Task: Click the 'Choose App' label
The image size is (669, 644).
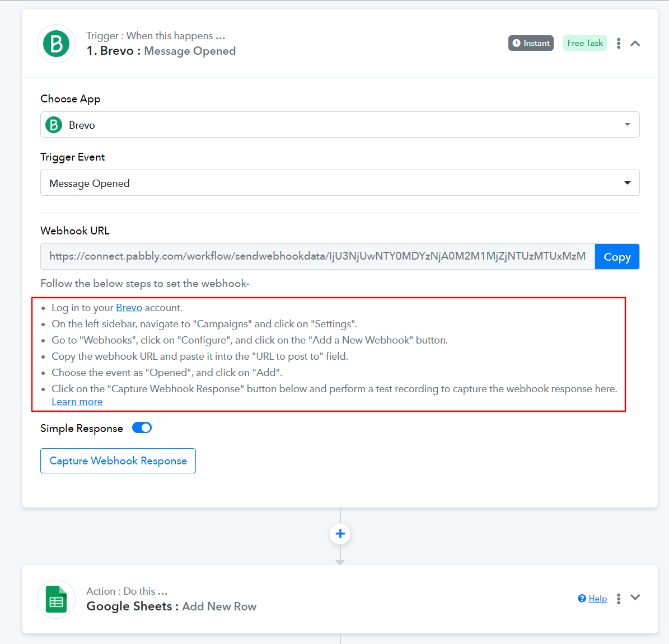Action: [71, 99]
